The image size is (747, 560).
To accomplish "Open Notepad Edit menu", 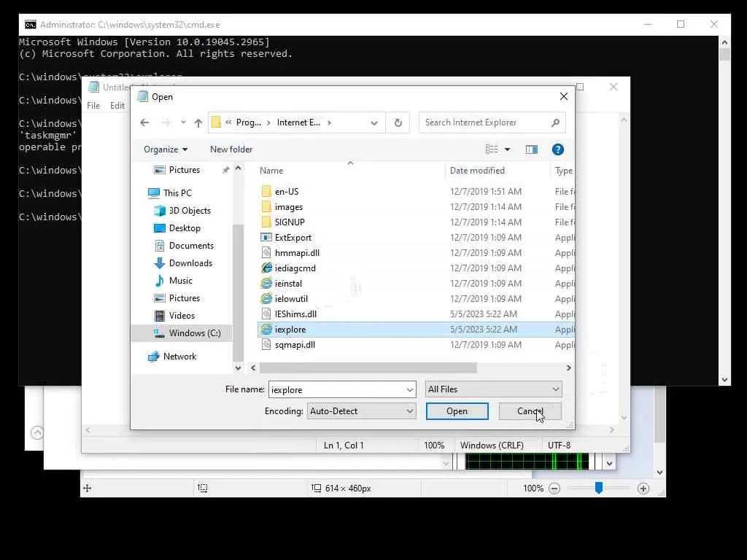I will pos(117,106).
